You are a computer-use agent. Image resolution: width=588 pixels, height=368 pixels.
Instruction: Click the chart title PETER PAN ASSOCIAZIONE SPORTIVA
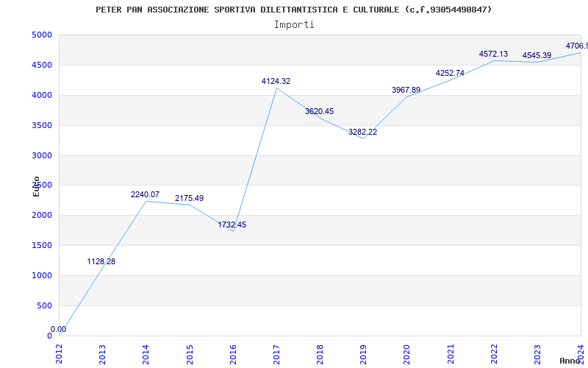pos(293,10)
